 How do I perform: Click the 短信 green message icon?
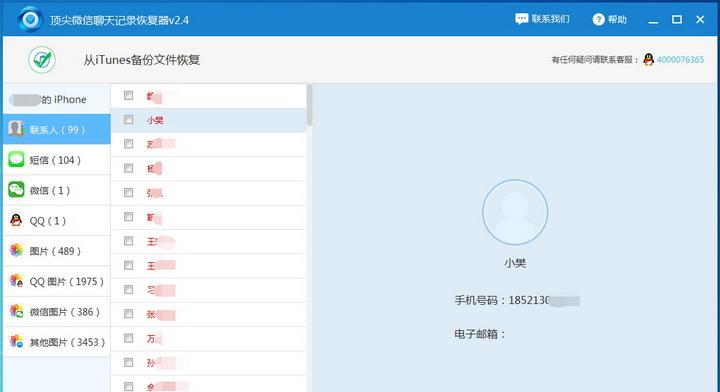[x=16, y=159]
